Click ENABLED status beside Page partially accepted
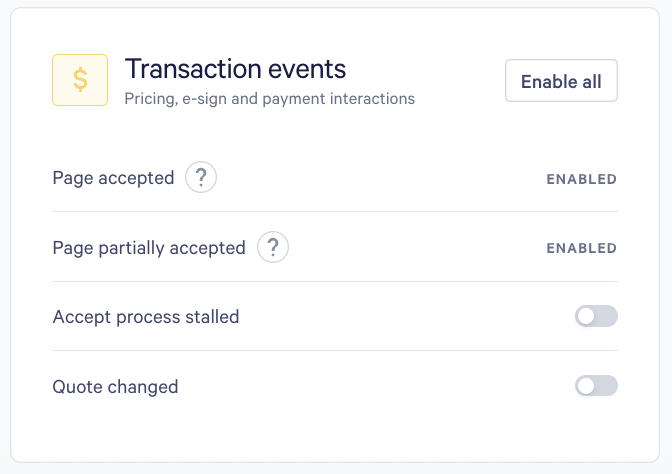Image resolution: width=672 pixels, height=474 pixels. (581, 248)
